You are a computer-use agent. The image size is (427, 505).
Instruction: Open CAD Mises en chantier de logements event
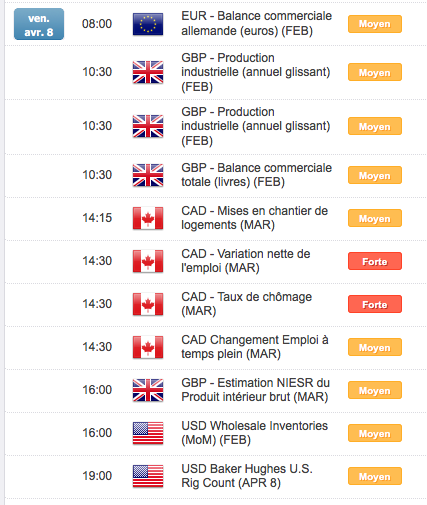254,218
